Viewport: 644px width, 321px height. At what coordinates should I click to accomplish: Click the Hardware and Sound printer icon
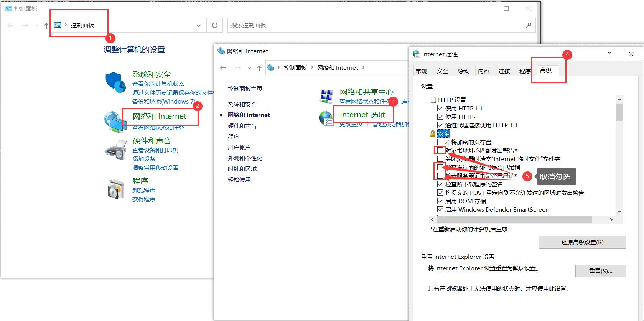coord(115,150)
